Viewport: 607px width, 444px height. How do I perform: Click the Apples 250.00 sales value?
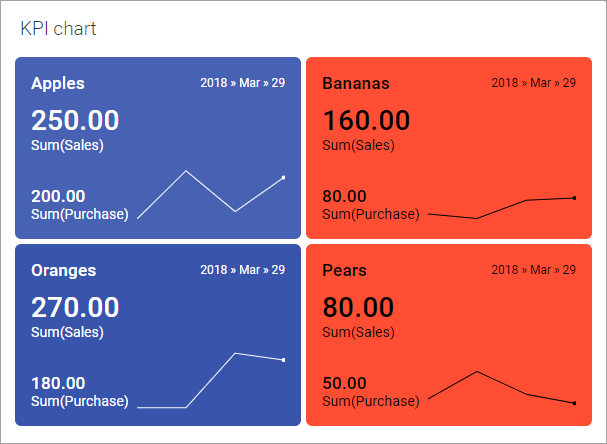75,121
